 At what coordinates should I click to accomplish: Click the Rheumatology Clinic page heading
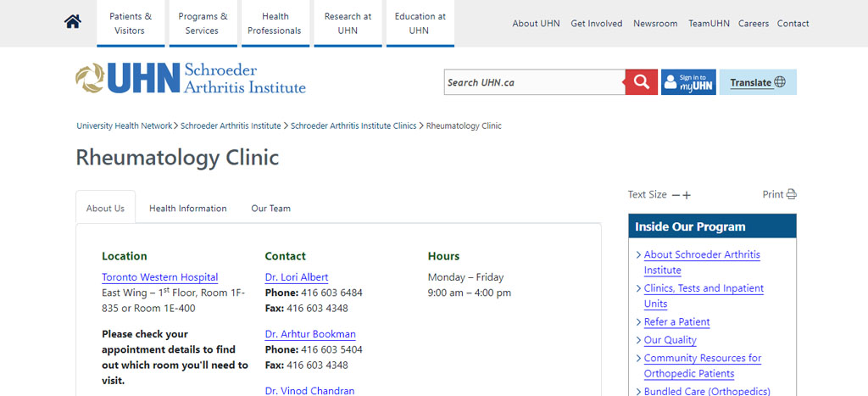177,157
